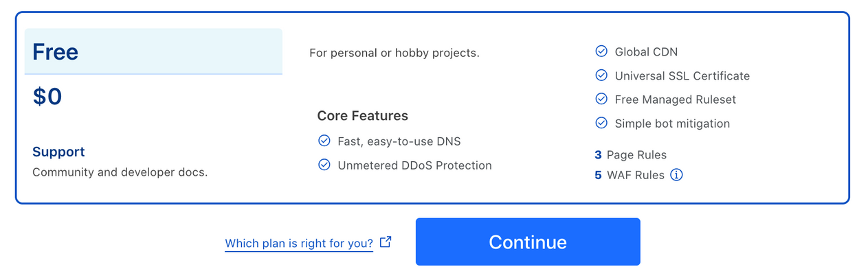Click the Fast, easy-to-use DNS checkmark icon

coord(324,141)
